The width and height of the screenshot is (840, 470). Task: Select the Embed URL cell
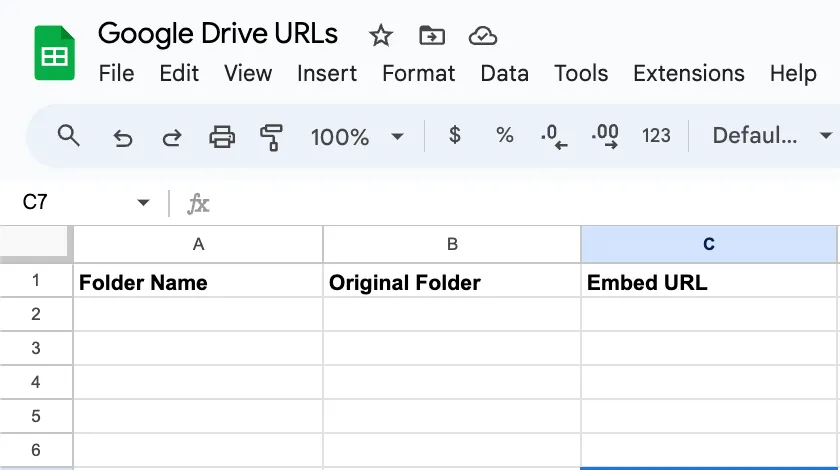(709, 281)
